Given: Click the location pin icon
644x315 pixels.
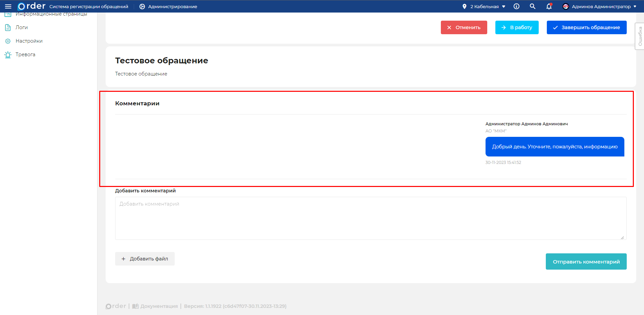Looking at the screenshot, I should click(x=464, y=6).
